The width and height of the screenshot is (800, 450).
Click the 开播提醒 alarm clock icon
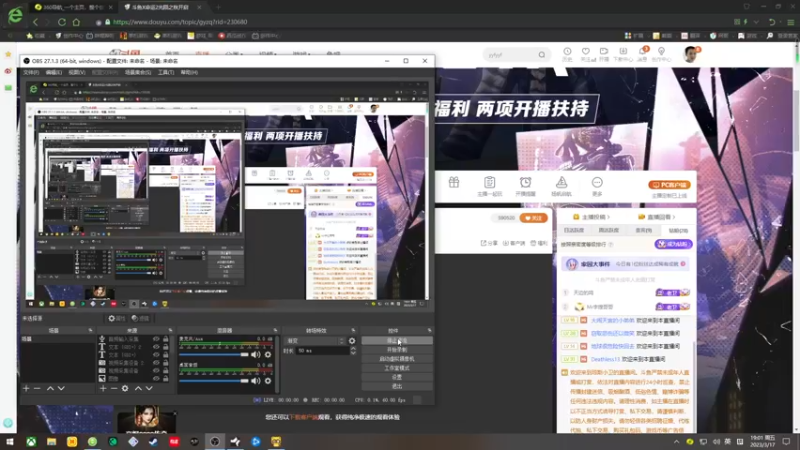click(x=526, y=182)
